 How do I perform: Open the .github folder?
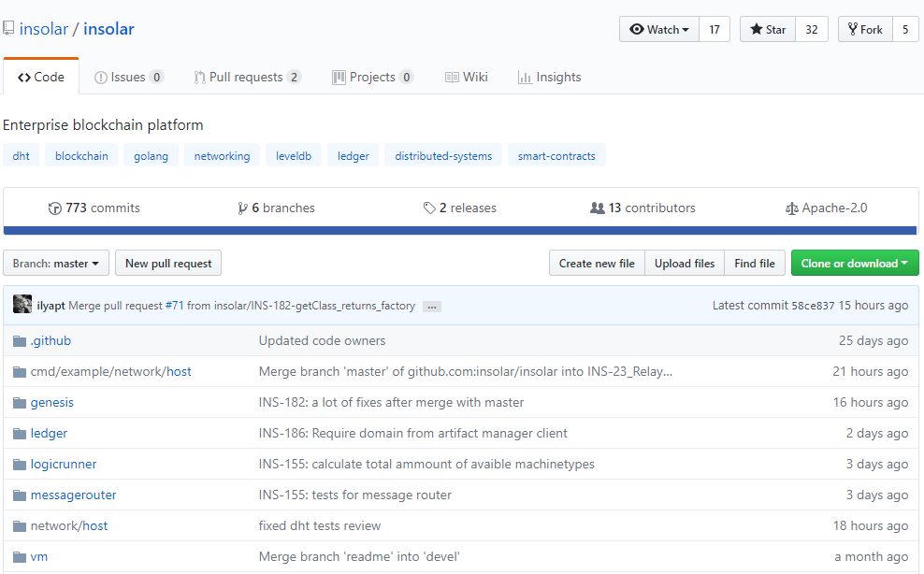click(x=51, y=340)
